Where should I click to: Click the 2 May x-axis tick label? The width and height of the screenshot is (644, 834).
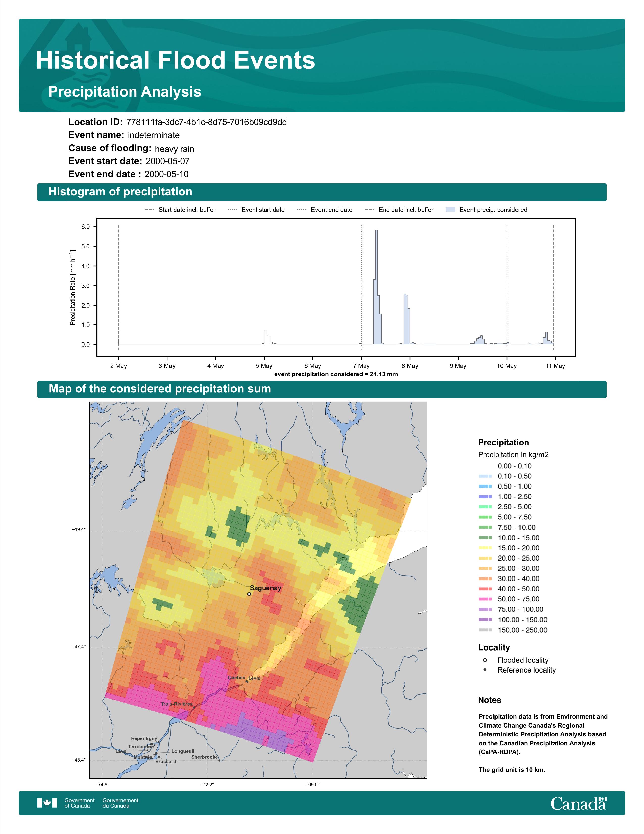coord(119,366)
